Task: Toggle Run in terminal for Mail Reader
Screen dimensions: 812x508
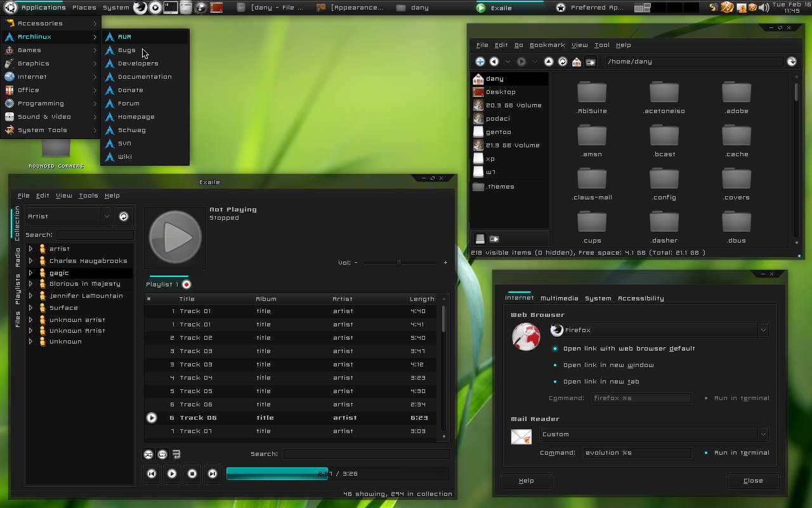Action: [736, 453]
